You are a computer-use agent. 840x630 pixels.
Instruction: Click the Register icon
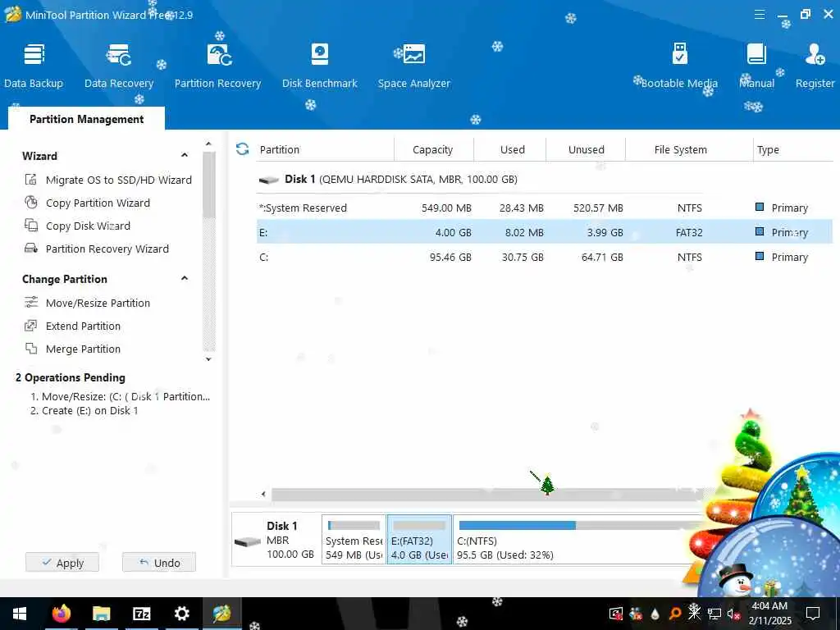coord(815,66)
